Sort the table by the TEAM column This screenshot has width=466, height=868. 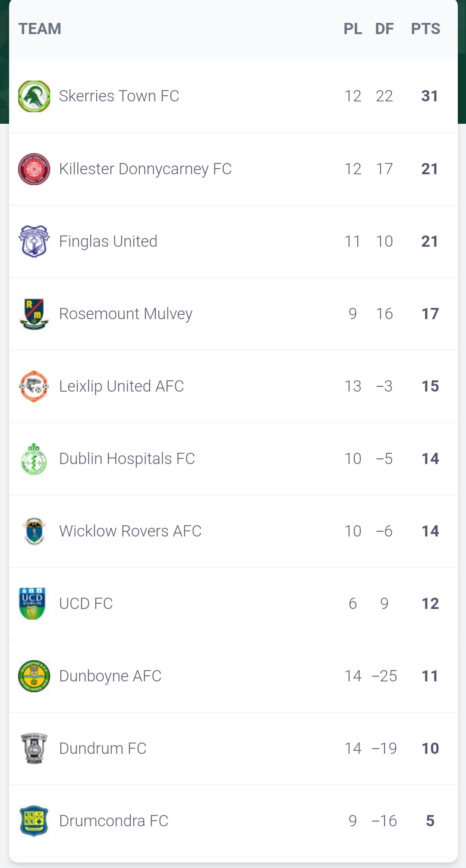pos(40,28)
